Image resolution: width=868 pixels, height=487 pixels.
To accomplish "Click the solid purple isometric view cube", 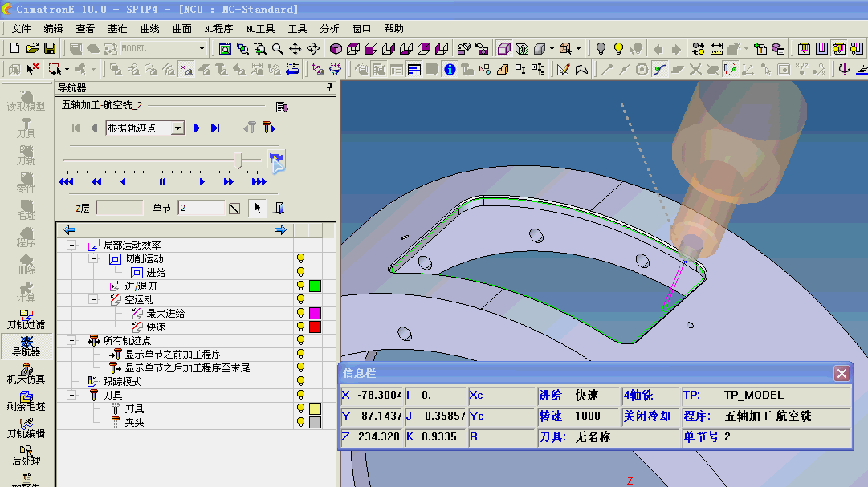I will coord(336,49).
